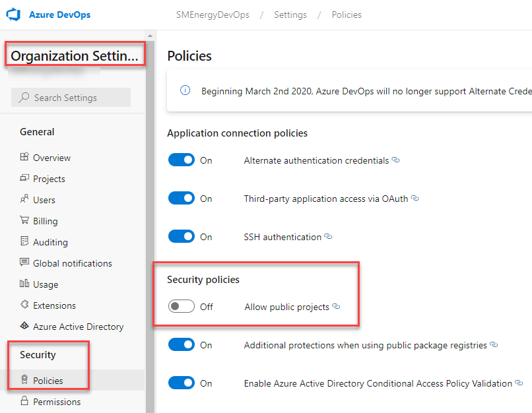Screen dimensions: 532x413
Task: Click the Projects icon in sidebar
Action: point(24,178)
